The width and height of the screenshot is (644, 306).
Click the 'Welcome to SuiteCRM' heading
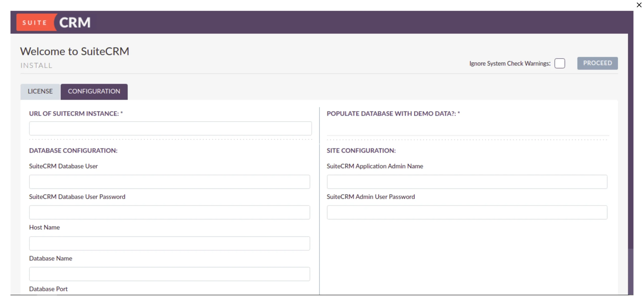(75, 51)
